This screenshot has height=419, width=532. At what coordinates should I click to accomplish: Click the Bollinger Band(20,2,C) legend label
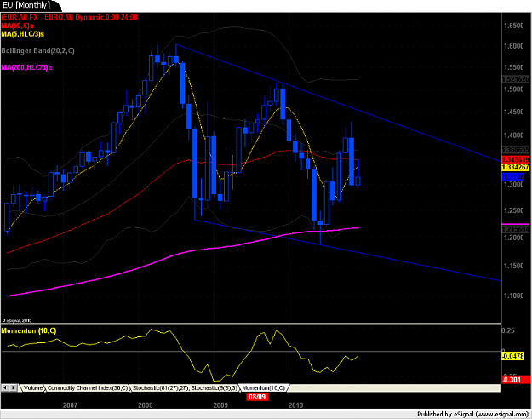pyautogui.click(x=37, y=50)
